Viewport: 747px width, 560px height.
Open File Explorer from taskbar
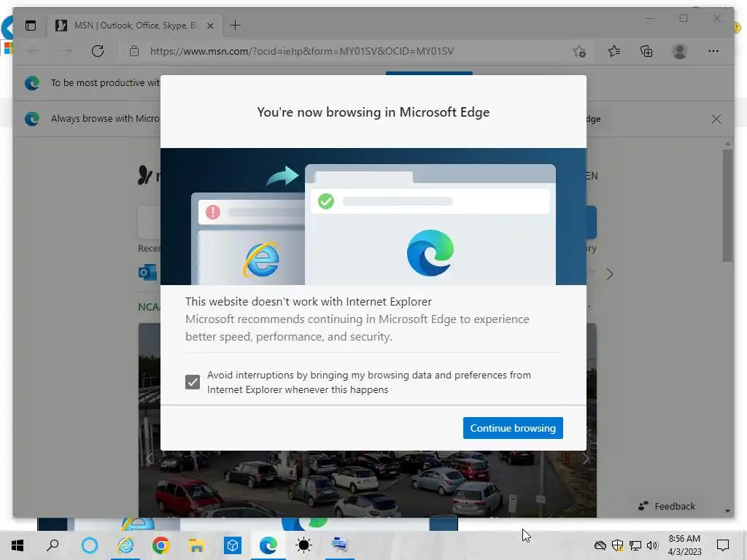[x=196, y=545]
